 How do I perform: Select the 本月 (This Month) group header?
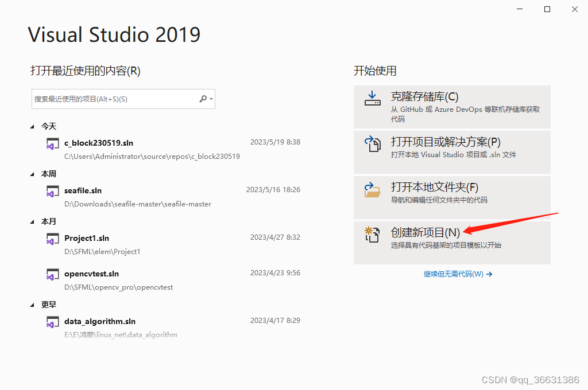click(x=49, y=221)
